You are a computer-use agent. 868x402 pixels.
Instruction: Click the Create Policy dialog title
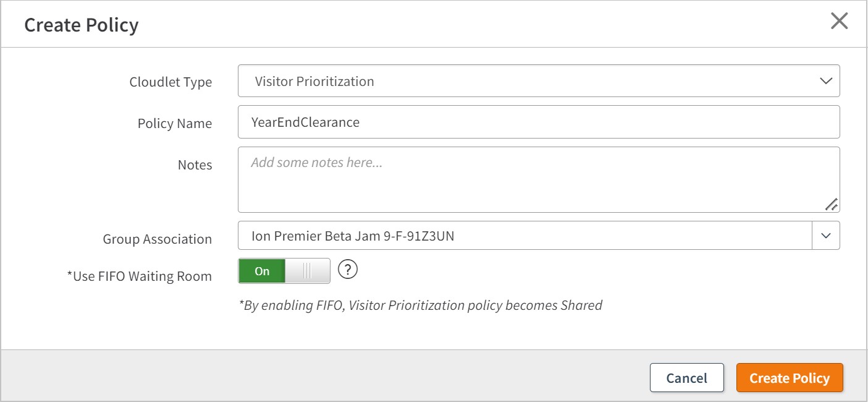click(x=82, y=25)
